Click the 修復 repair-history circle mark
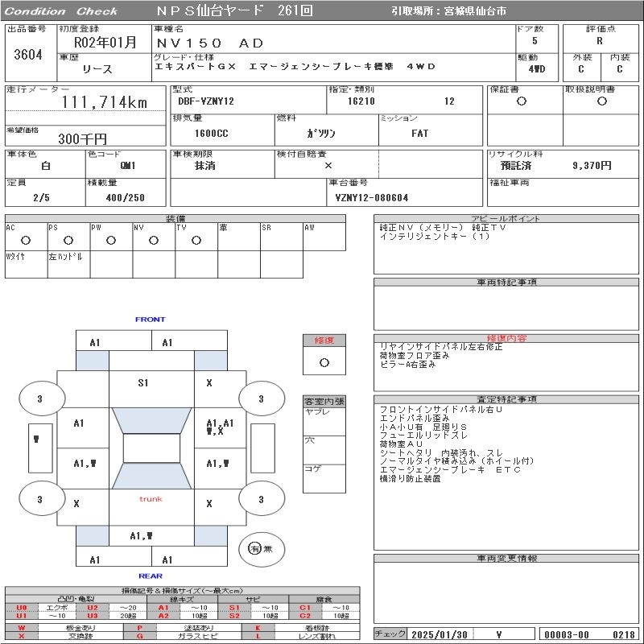This screenshot has height=644, width=644. click(x=324, y=362)
